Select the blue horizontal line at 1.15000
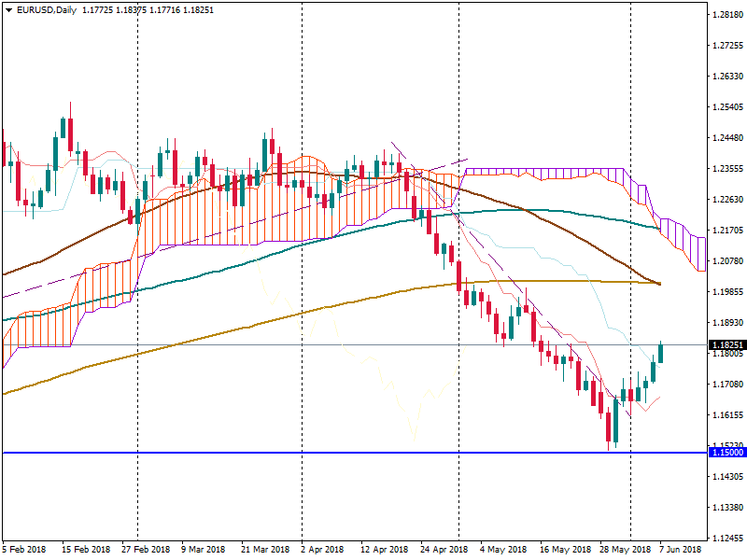The width and height of the screenshot is (747, 560). coord(280,453)
